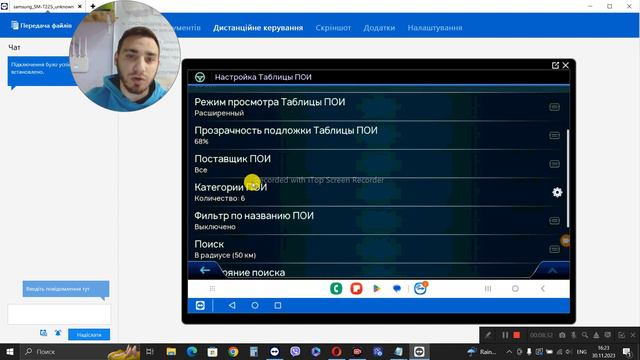Click list icon in Поиск row
Image resolution: width=640 pixels, height=360 pixels.
[x=554, y=249]
